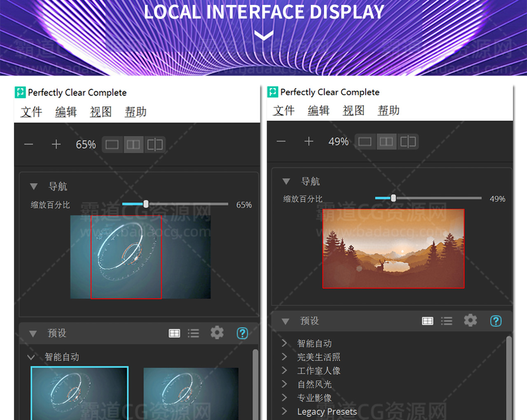Collapse the 导航 panel in 65% window
This screenshot has height=420, width=527.
coord(34,187)
